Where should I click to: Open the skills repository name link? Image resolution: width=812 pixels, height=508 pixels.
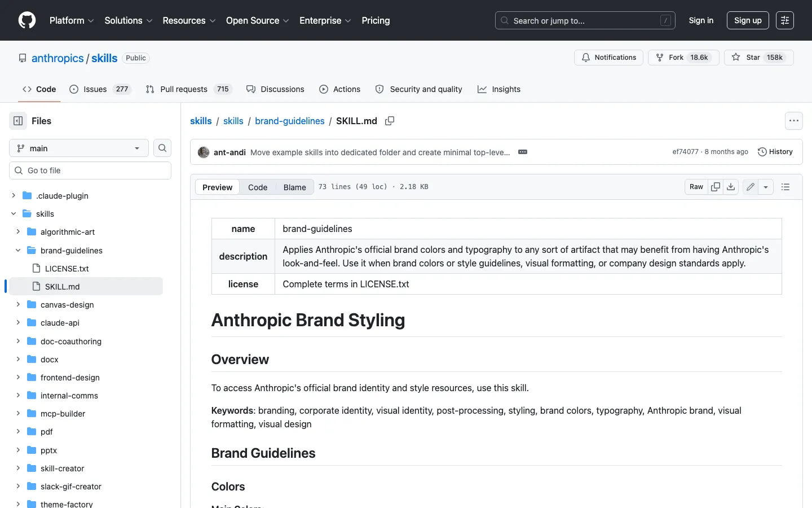[x=104, y=58]
